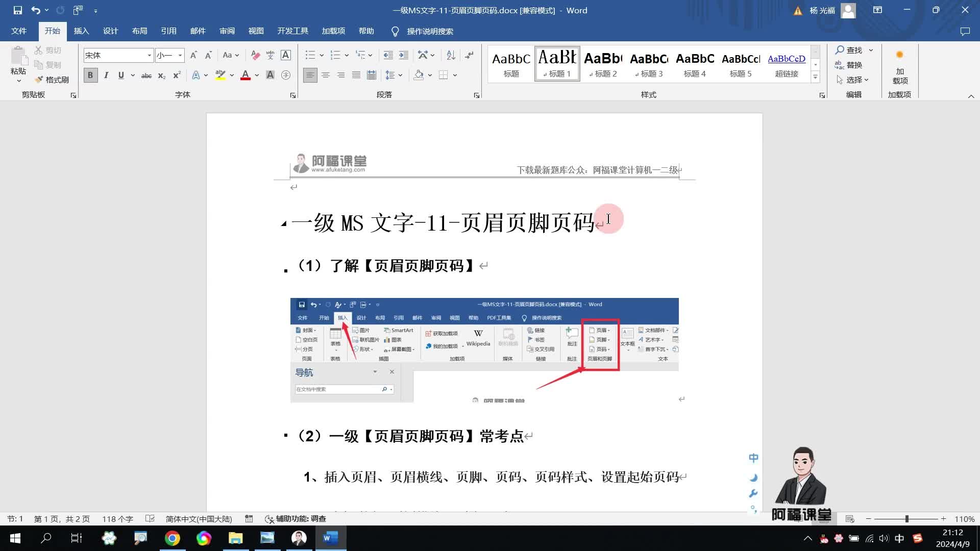Click the Increase Font Size icon

click(x=193, y=55)
